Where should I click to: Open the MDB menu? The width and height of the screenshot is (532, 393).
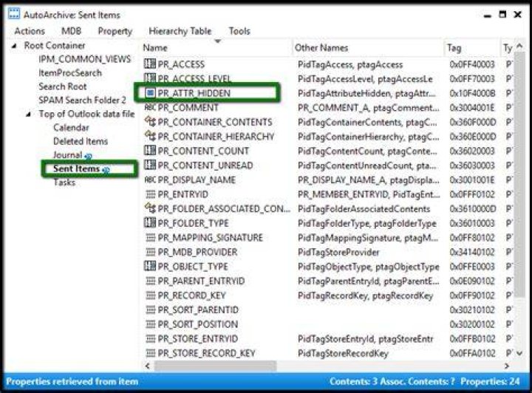tap(71, 31)
